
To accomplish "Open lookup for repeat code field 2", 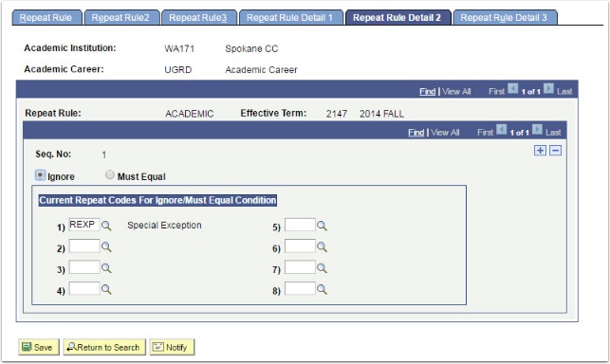I will click(106, 247).
